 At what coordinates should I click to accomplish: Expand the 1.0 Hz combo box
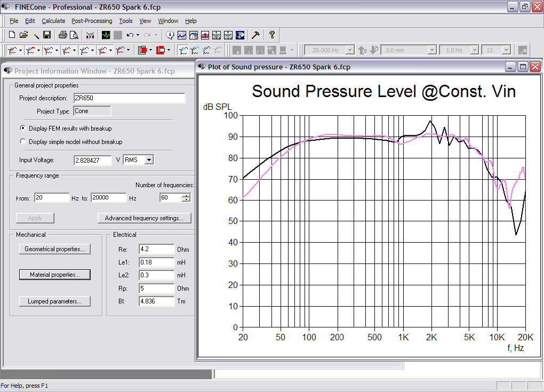pos(475,50)
